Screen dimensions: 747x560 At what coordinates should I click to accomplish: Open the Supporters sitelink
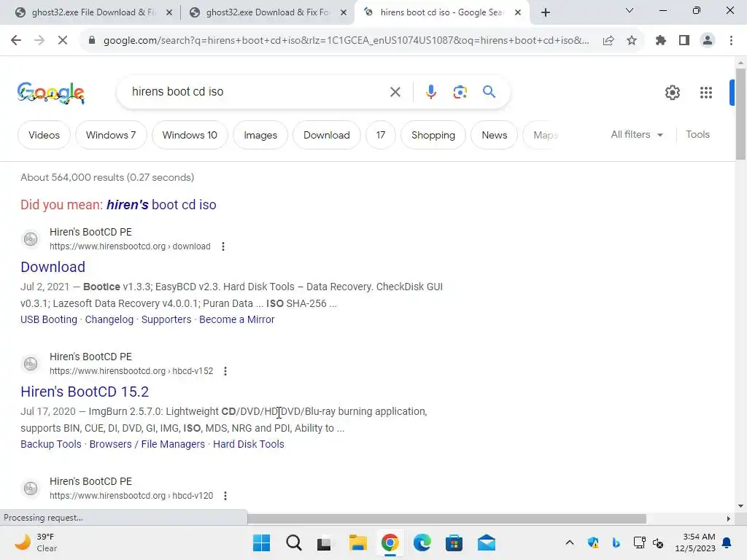(x=166, y=319)
